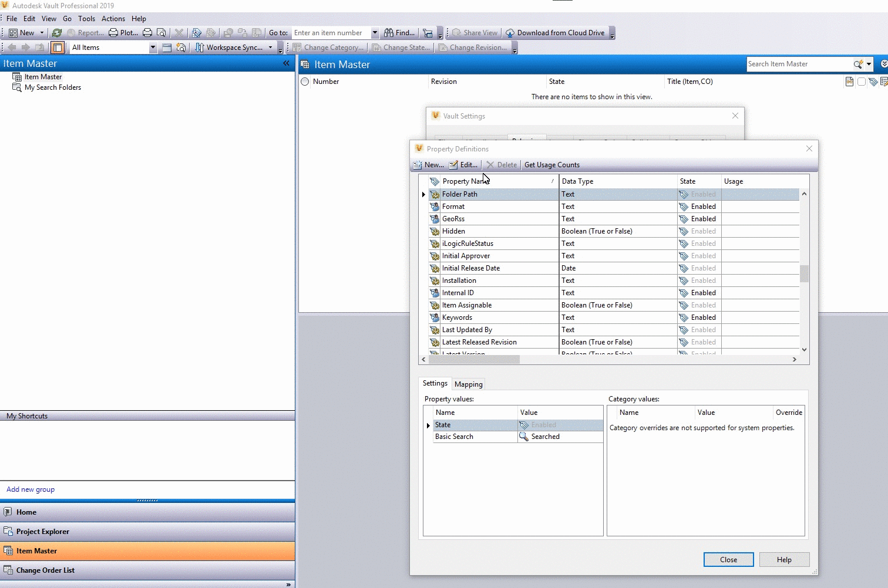This screenshot has width=888, height=588.
Task: Open the Project Explorer navigation section
Action: click(x=147, y=532)
